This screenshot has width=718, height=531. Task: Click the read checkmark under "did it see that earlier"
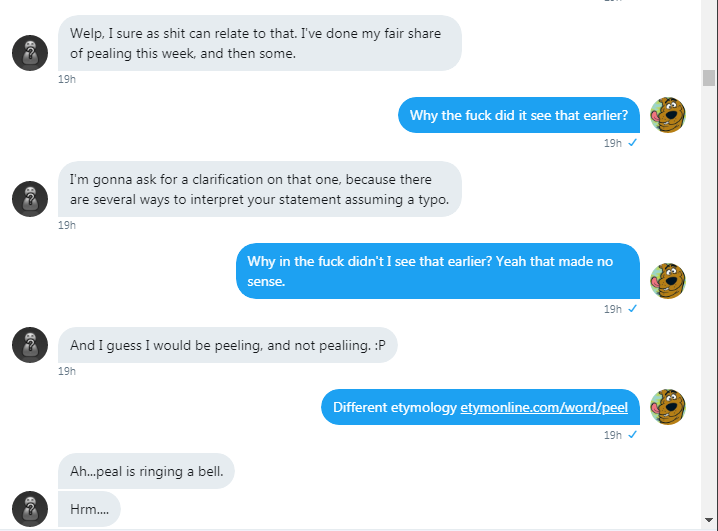(x=632, y=143)
